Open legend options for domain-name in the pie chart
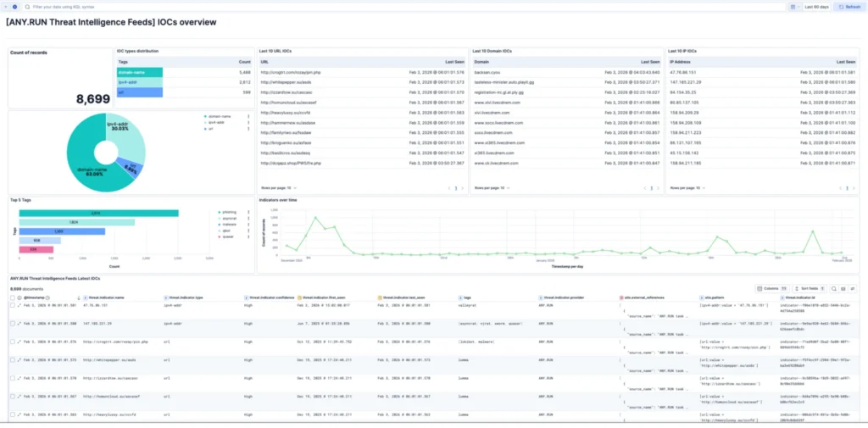This screenshot has width=868, height=428. [x=248, y=116]
